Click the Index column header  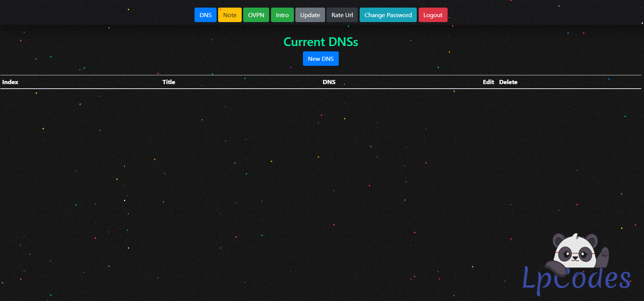[x=10, y=82]
